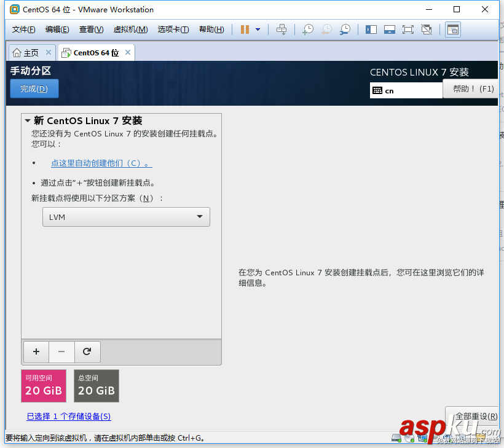This screenshot has width=504, height=448.
Task: Collapse the 新 CentOS Linux 7 安装 section
Action: tap(28, 121)
